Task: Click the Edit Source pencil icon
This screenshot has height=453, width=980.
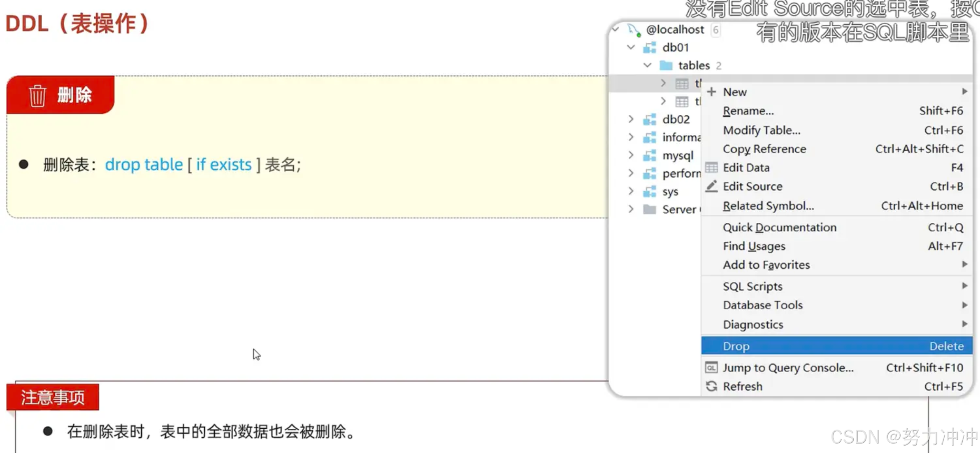Action: click(x=711, y=187)
